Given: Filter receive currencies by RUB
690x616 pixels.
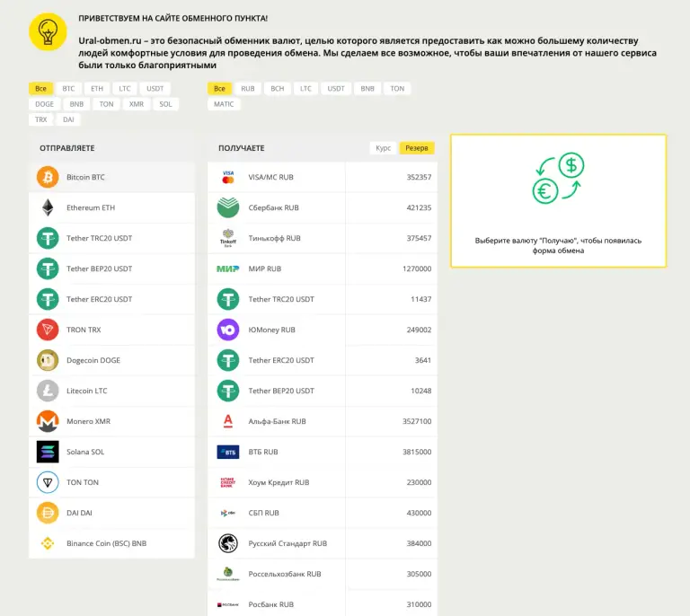Looking at the screenshot, I should click(x=248, y=88).
